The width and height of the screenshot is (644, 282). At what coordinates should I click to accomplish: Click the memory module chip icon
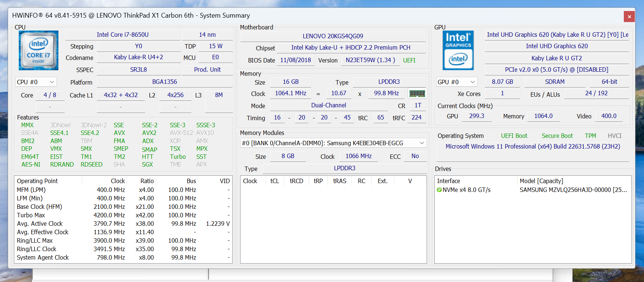417,93
